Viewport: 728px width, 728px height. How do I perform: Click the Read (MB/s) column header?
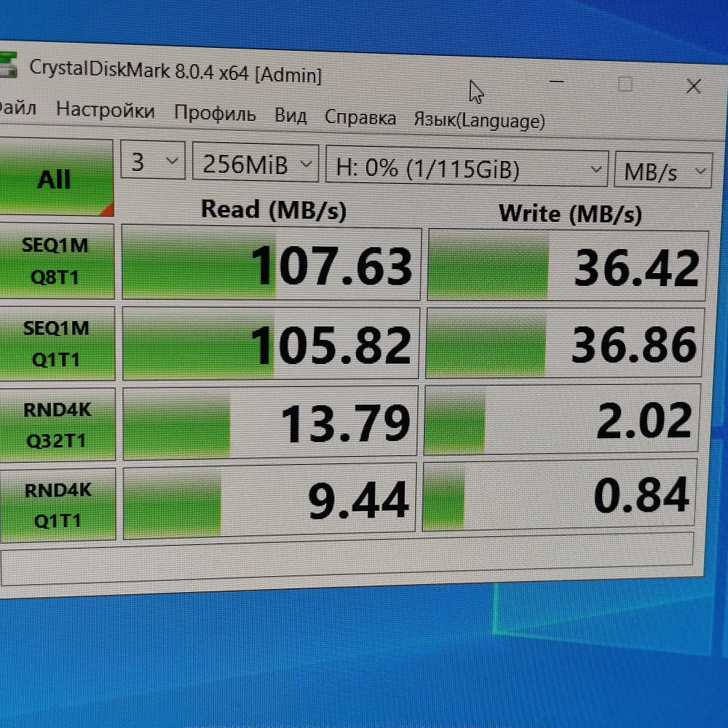click(x=274, y=210)
